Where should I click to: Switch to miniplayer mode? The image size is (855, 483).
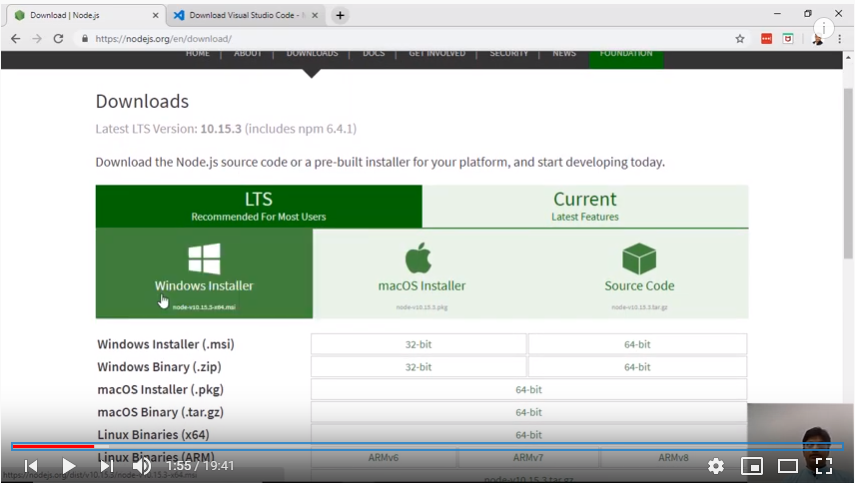pos(752,466)
